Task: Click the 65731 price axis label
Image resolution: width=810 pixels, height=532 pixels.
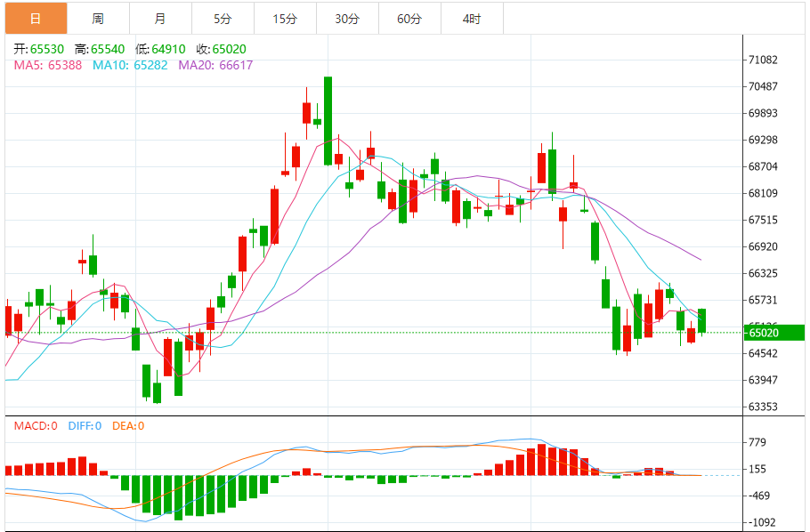Action: click(763, 300)
